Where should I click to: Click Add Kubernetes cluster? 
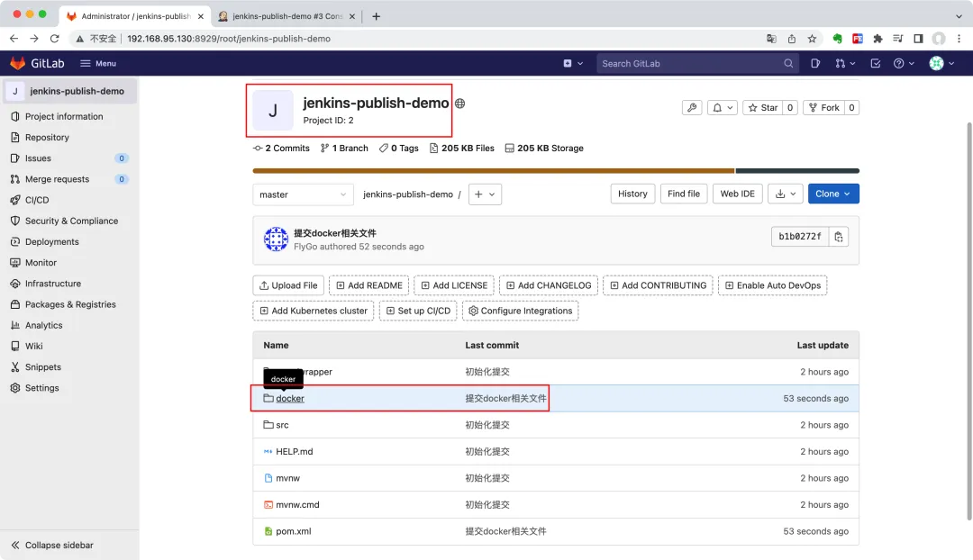click(x=314, y=311)
